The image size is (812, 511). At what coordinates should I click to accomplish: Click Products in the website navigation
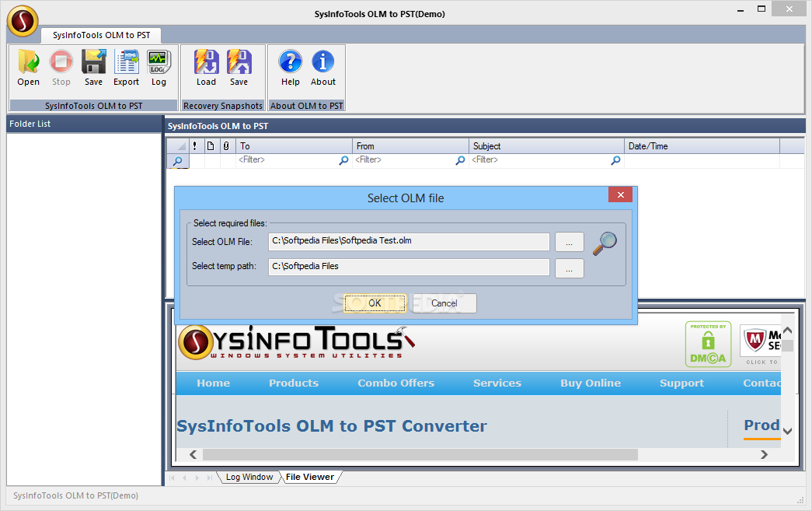tap(294, 383)
